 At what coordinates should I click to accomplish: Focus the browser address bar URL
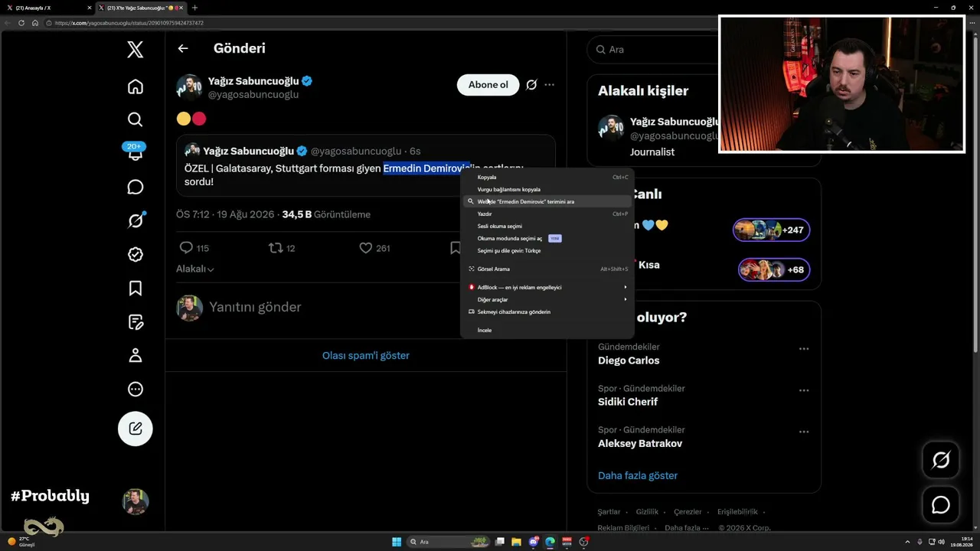(x=129, y=23)
